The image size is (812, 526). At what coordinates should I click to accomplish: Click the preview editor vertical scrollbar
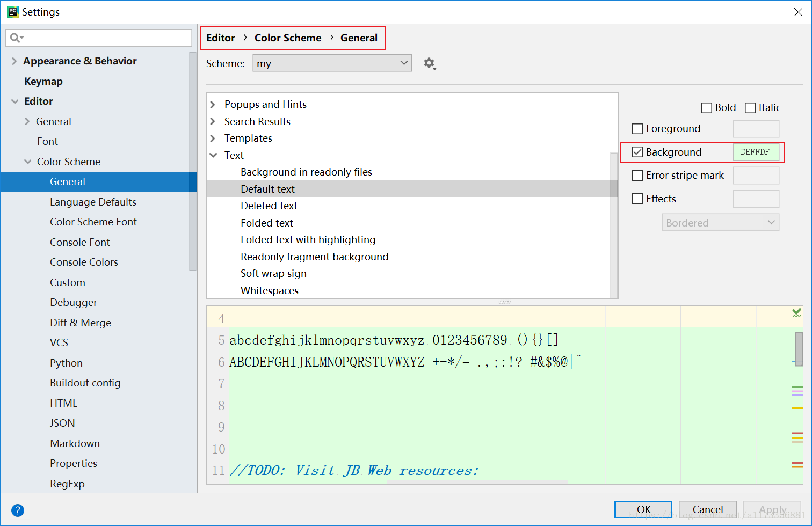[799, 349]
